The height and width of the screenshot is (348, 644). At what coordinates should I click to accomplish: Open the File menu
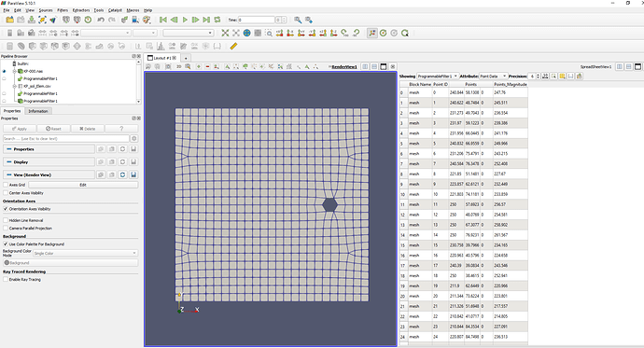point(7,10)
